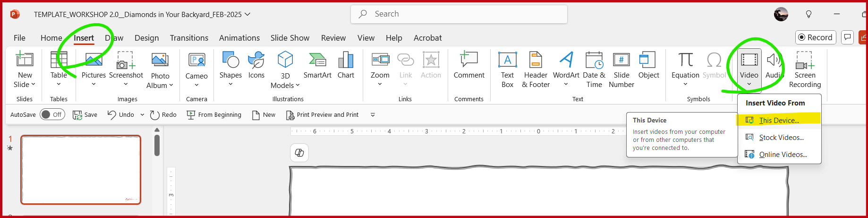868x218 pixels.
Task: Click the Record button
Action: [x=815, y=37]
